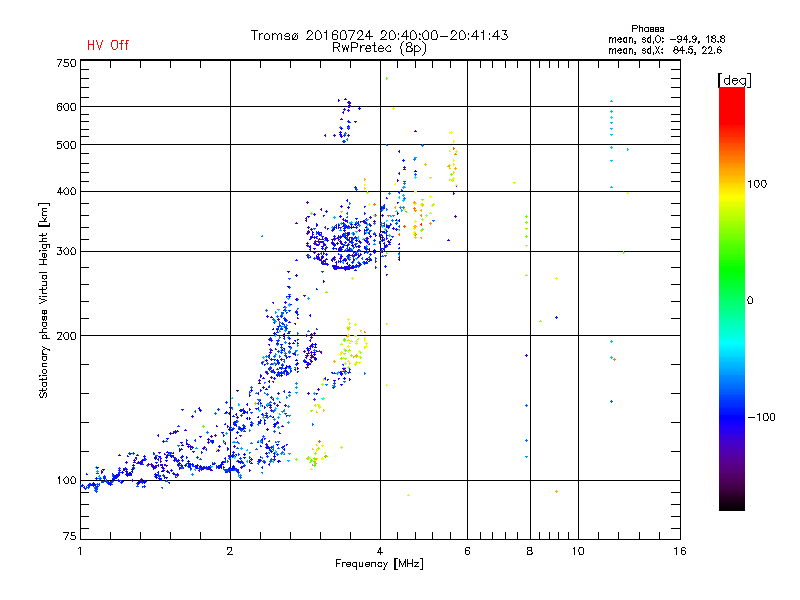Click the "300" height tick label

click(x=66, y=252)
